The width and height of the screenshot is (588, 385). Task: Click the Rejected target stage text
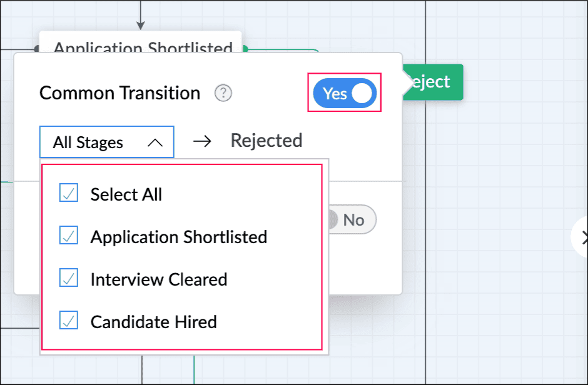[x=266, y=141]
